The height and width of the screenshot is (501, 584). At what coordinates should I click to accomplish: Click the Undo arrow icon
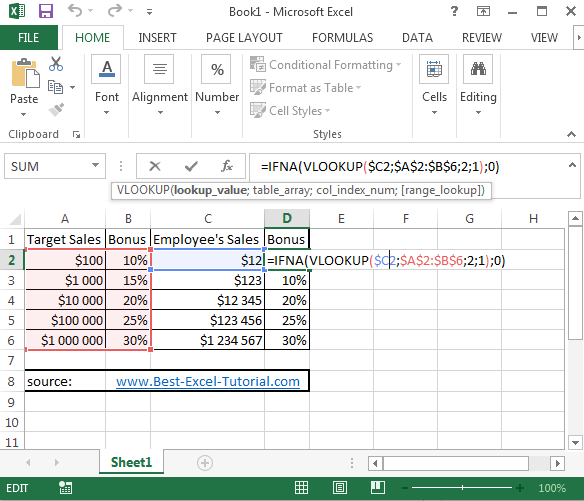click(x=74, y=11)
